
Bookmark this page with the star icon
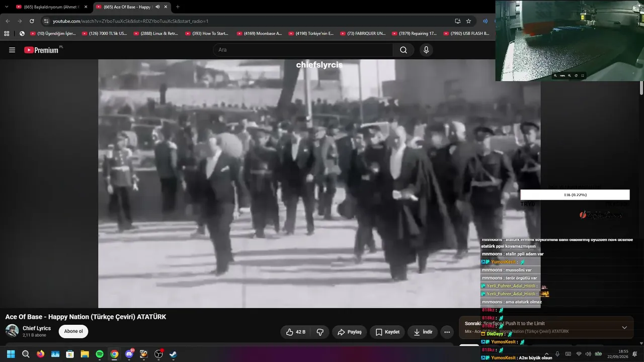click(x=468, y=21)
